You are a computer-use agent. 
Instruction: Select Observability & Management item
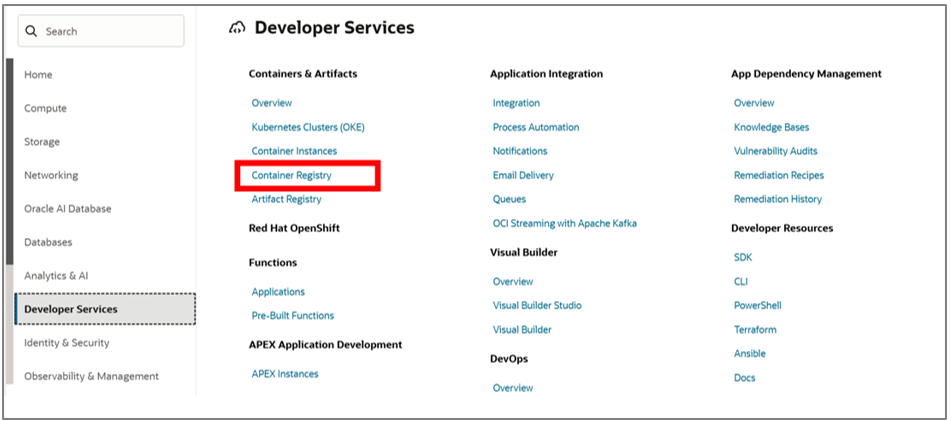tap(92, 376)
